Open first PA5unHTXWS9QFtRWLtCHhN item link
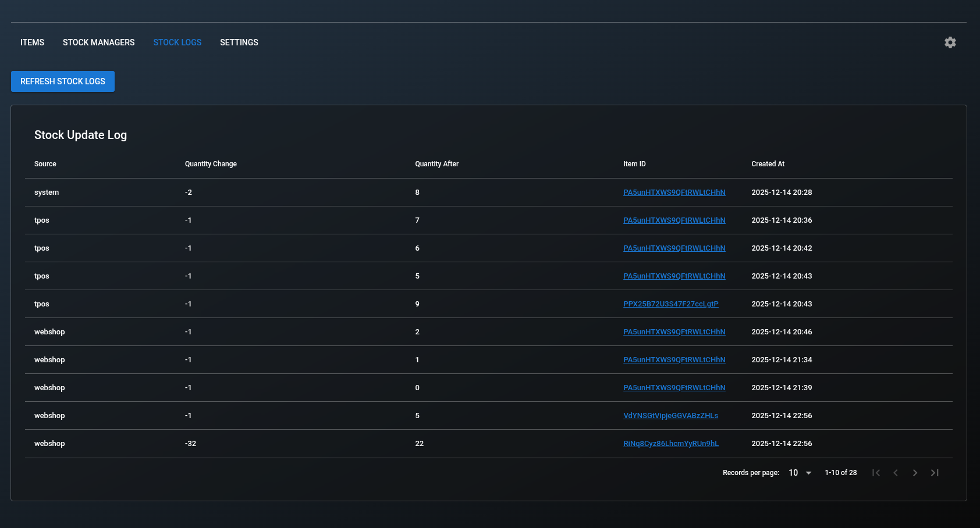The width and height of the screenshot is (980, 528). 674,192
